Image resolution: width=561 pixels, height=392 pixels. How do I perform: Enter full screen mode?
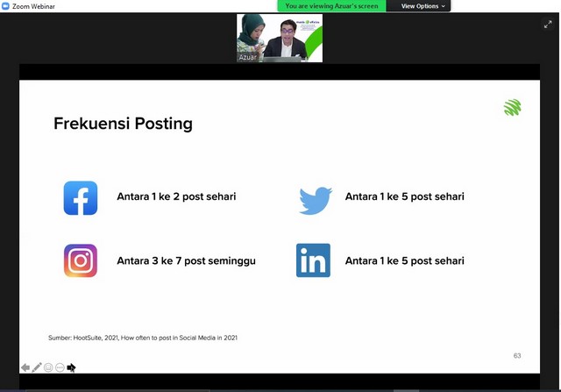point(548,25)
